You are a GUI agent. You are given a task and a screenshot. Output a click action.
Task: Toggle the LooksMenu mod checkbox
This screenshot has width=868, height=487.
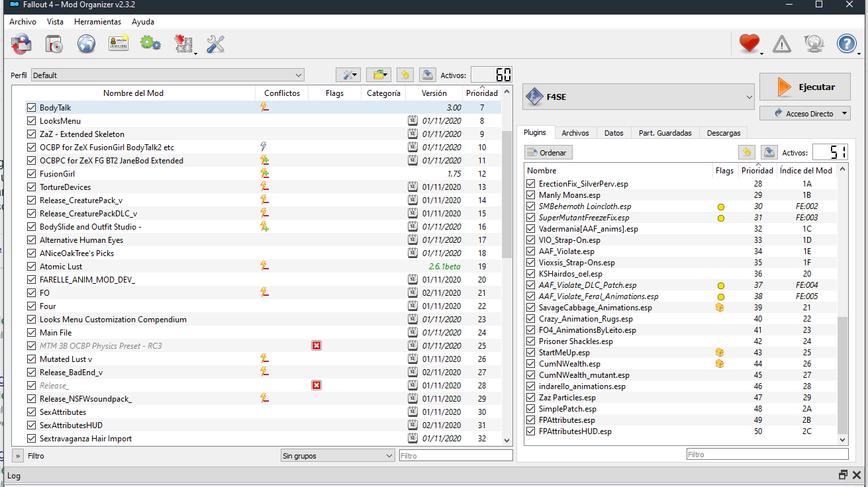31,120
